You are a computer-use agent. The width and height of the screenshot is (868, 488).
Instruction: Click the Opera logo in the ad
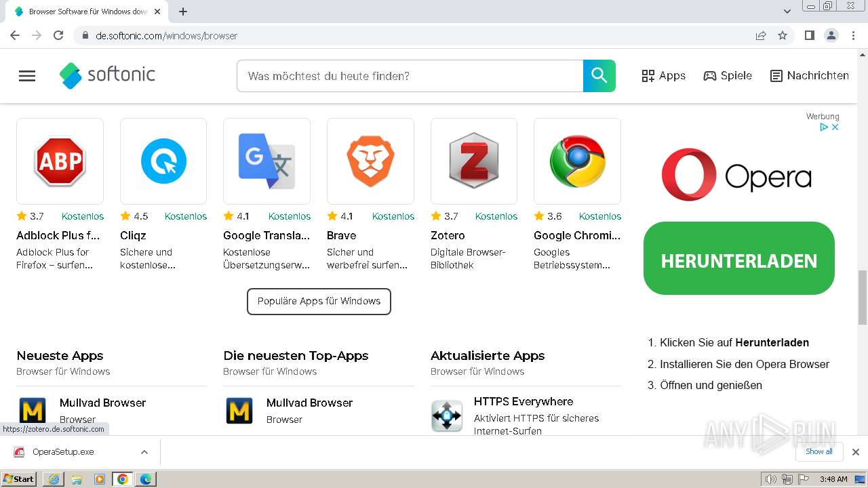click(x=736, y=175)
